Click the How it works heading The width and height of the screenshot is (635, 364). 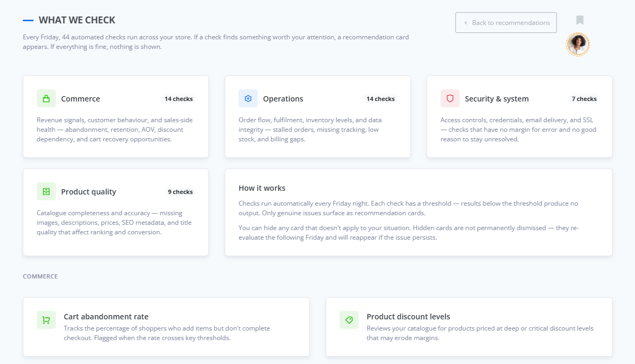(262, 188)
